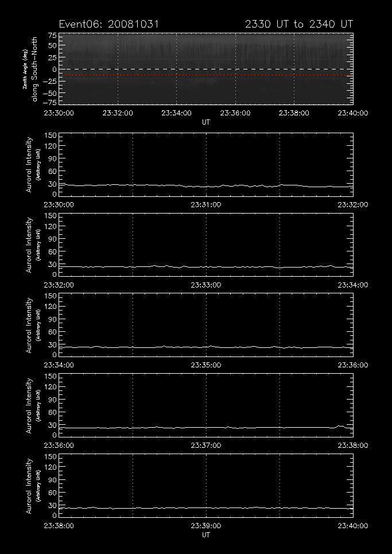The height and width of the screenshot is (554, 392).
Task: Click "Auroral Intensity" label of 23:32–23:34 panel
Action: click(x=29, y=245)
